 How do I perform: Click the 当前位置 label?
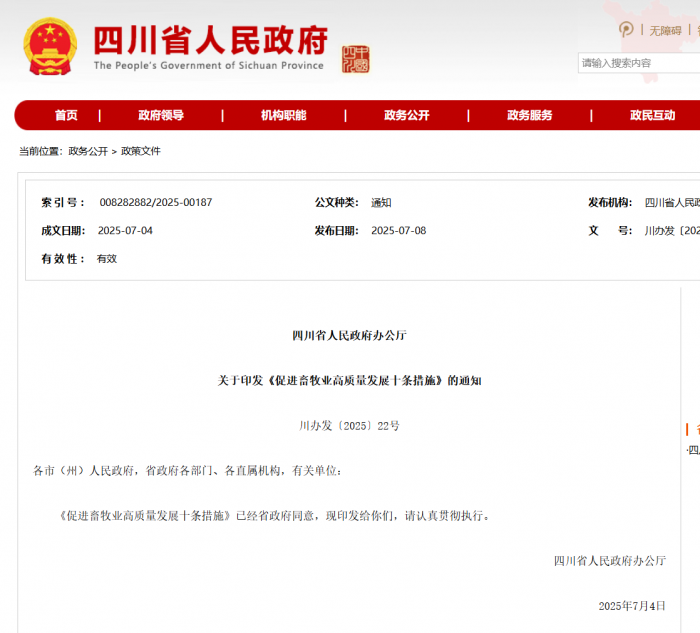click(x=41, y=151)
